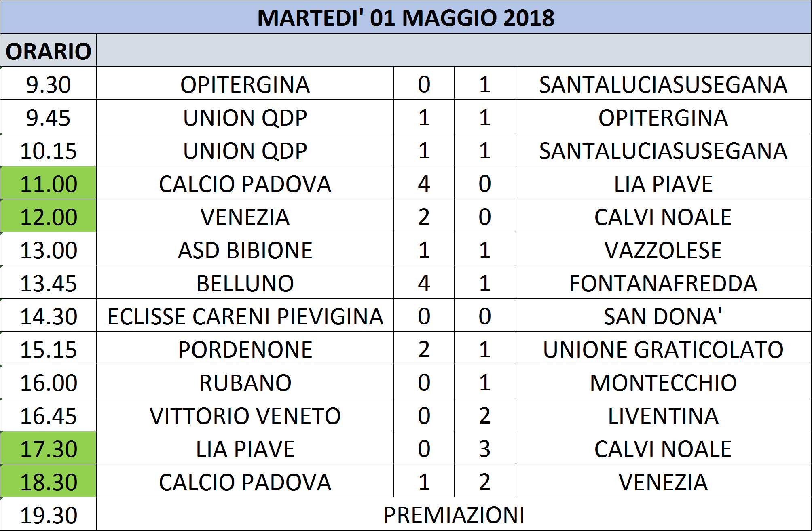Select the ASD BIBIONE cell

pyautogui.click(x=245, y=249)
